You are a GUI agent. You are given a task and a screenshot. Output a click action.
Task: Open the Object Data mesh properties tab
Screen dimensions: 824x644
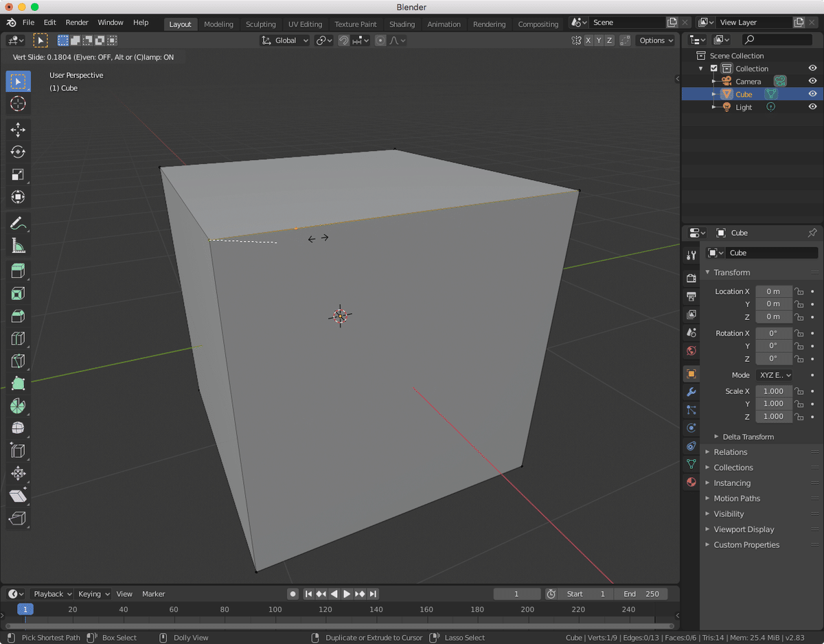(x=691, y=464)
